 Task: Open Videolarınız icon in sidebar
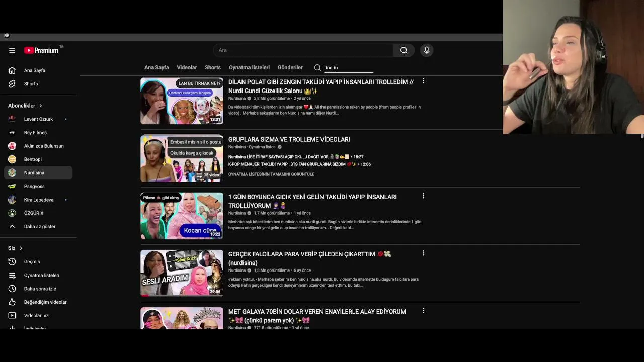(12, 315)
